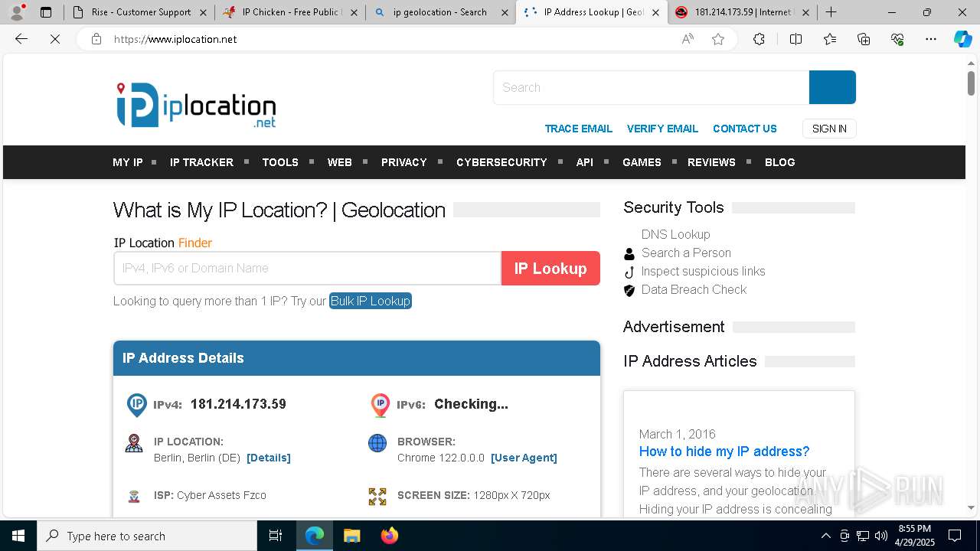The image size is (980, 551).
Task: Open the CYBERSECURITY menu item
Action: click(x=501, y=162)
